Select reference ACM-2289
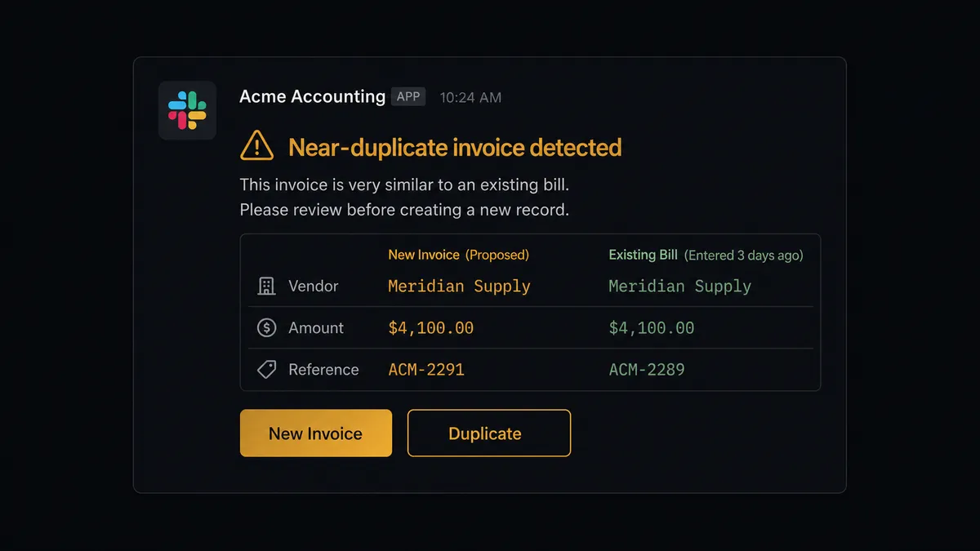This screenshot has width=980, height=551. [646, 369]
